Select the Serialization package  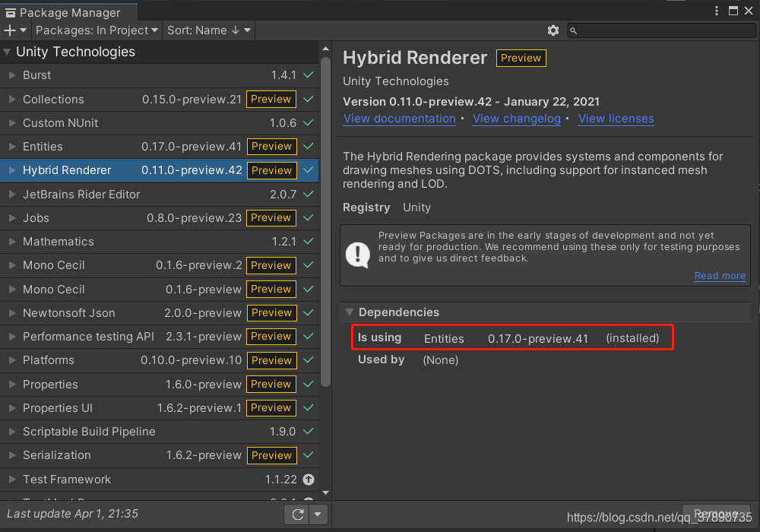tap(159, 455)
